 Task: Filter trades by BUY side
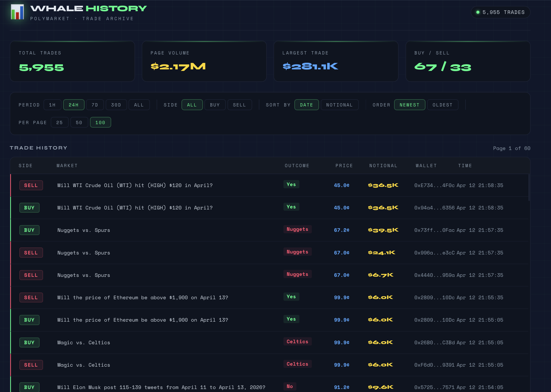tap(215, 105)
